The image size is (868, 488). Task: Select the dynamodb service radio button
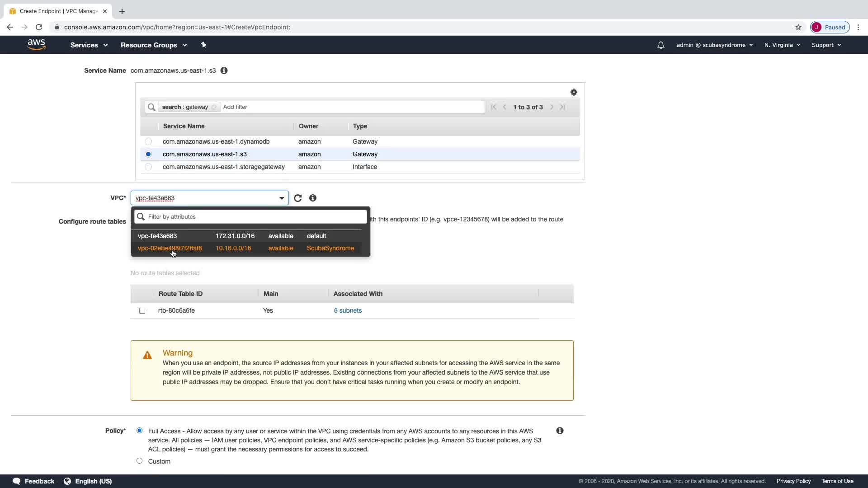pyautogui.click(x=148, y=141)
